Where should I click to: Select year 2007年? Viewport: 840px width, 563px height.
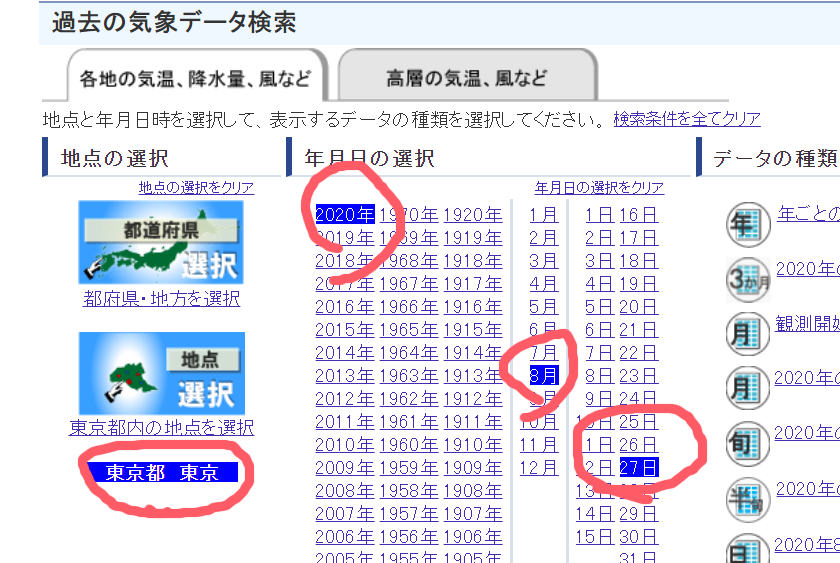[x=345, y=514]
